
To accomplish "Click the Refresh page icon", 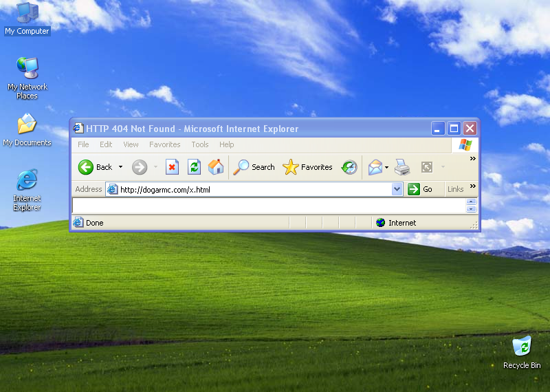I will pyautogui.click(x=194, y=167).
